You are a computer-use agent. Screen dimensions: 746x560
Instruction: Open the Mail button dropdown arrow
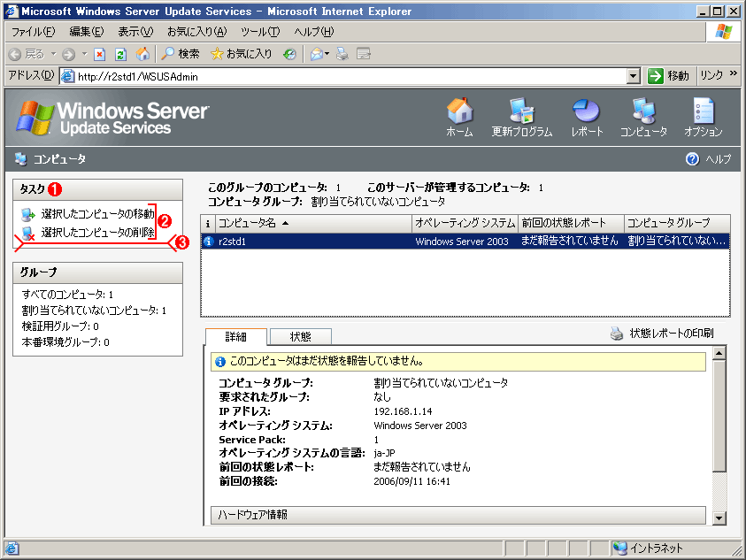[x=327, y=54]
